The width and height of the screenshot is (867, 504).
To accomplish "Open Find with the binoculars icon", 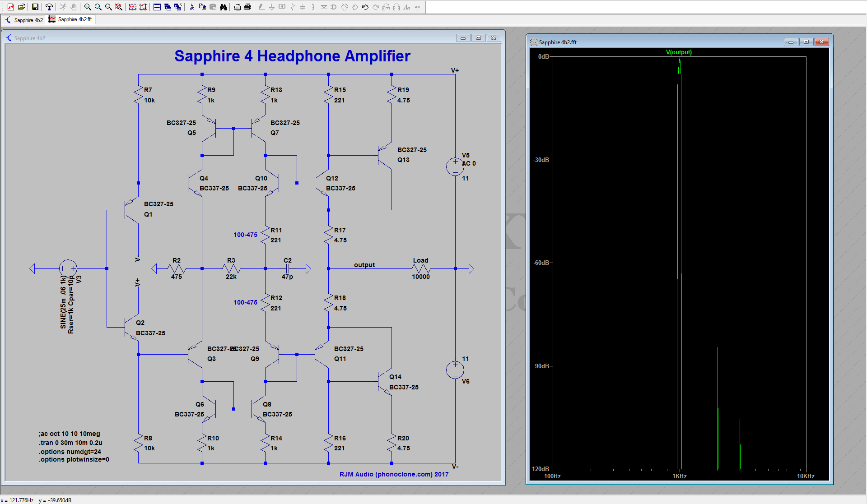I will (223, 7).
